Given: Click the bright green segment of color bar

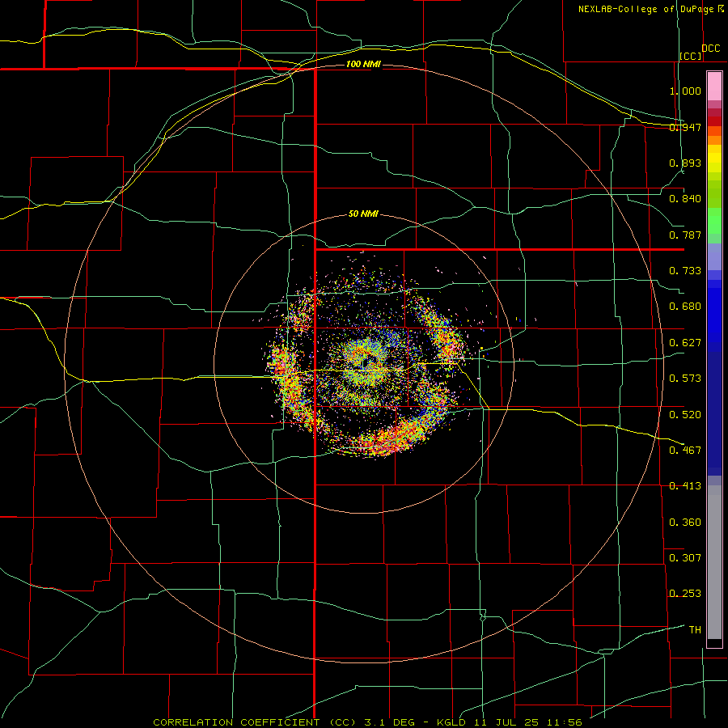Looking at the screenshot, I should [714, 221].
